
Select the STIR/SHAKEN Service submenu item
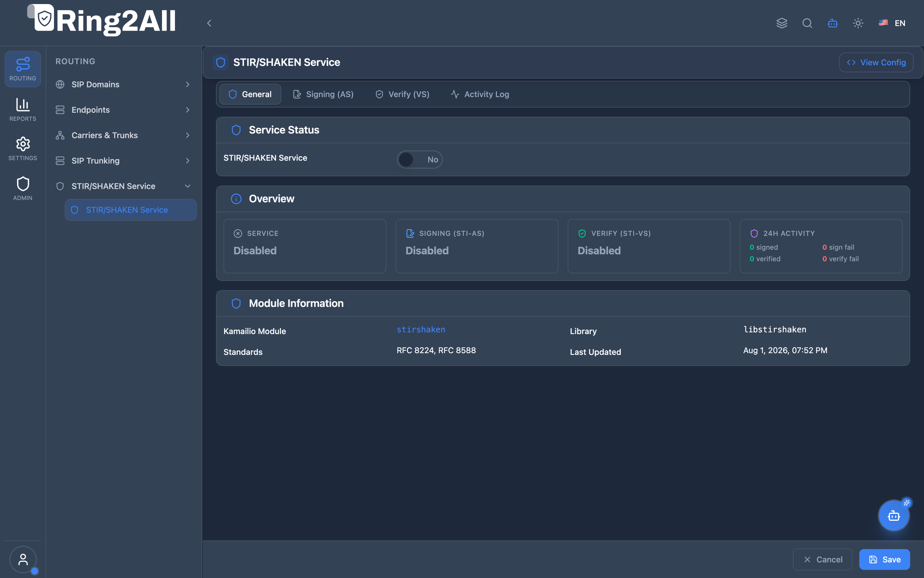(x=131, y=210)
